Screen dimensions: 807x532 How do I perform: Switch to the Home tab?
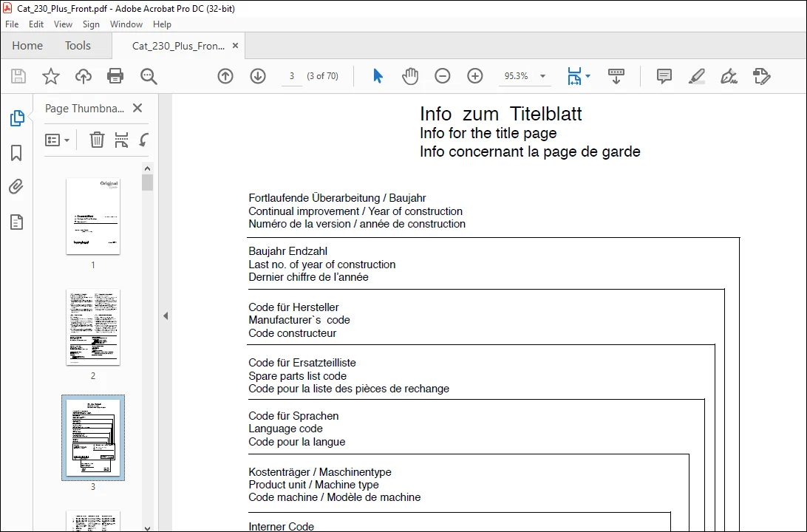pyautogui.click(x=27, y=45)
